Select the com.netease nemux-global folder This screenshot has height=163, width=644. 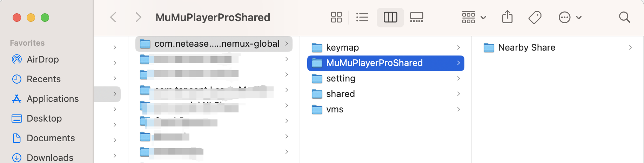pyautogui.click(x=214, y=44)
